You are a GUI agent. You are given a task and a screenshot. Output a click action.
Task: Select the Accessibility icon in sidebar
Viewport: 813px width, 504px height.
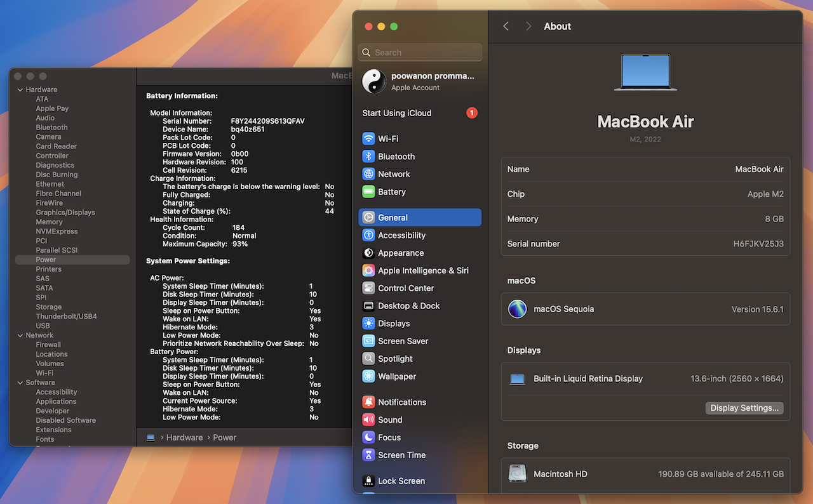pyautogui.click(x=368, y=235)
